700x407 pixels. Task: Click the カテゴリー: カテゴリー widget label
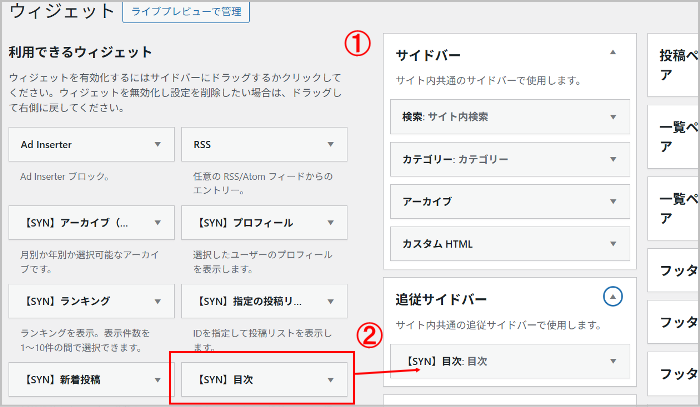tap(455, 159)
